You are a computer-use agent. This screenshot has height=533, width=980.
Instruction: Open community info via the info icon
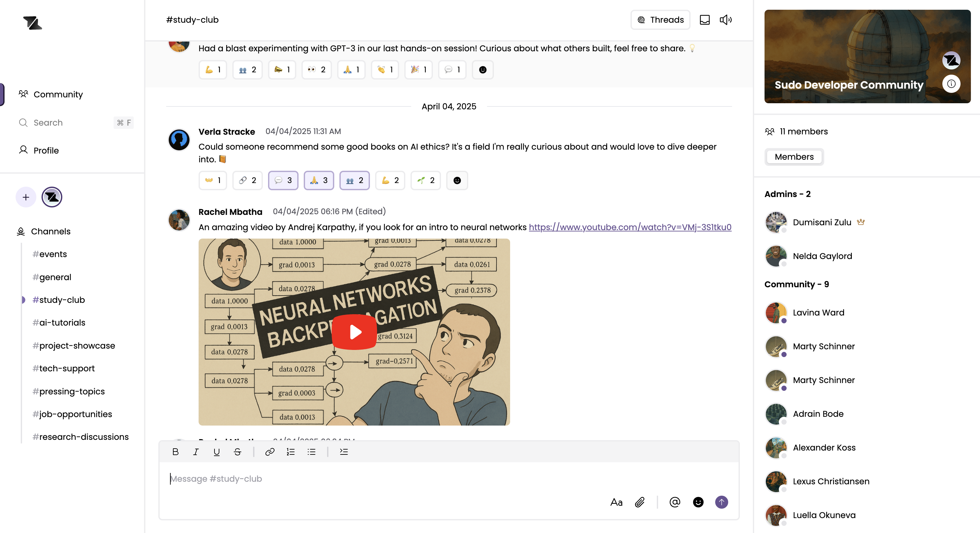tap(951, 84)
